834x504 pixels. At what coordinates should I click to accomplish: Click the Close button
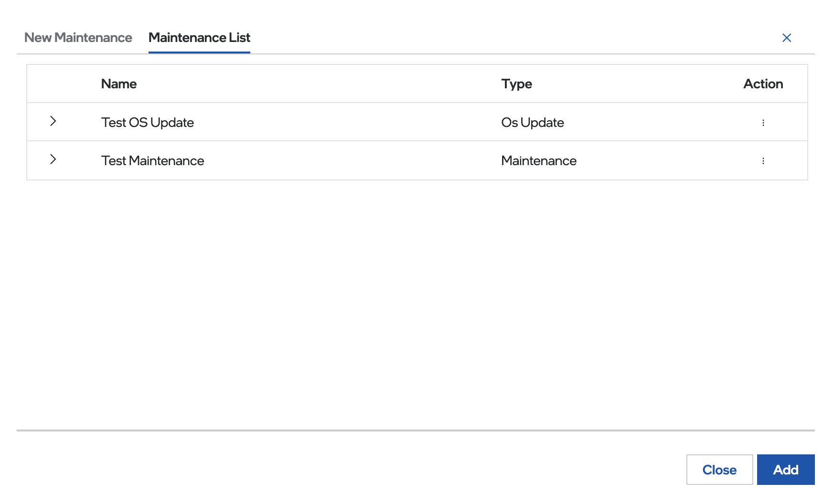pyautogui.click(x=719, y=470)
